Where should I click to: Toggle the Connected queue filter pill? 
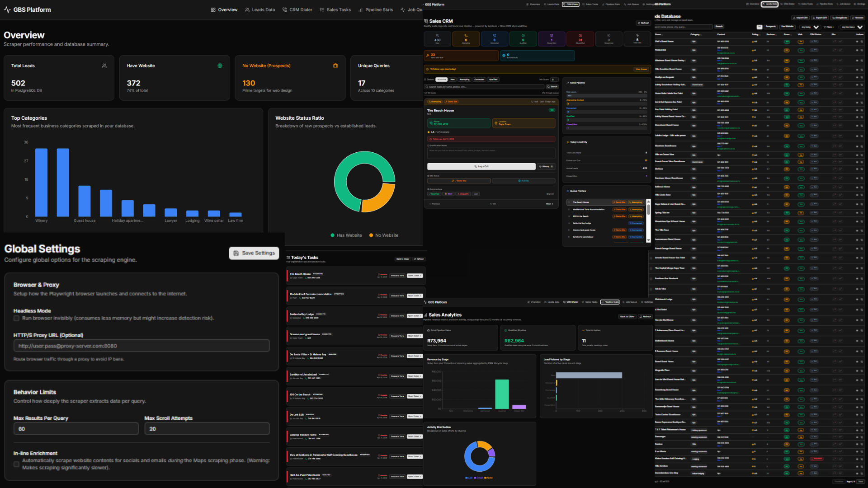pos(479,80)
